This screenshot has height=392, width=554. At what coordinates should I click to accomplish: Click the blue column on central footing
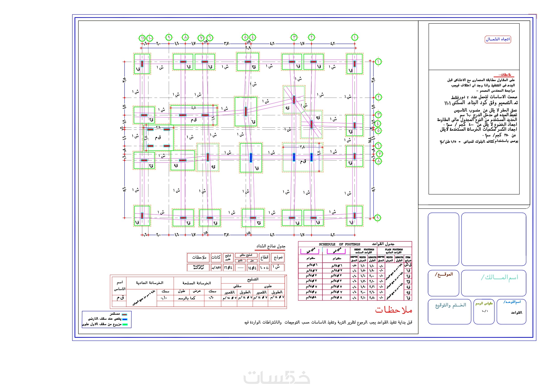click(x=251, y=158)
